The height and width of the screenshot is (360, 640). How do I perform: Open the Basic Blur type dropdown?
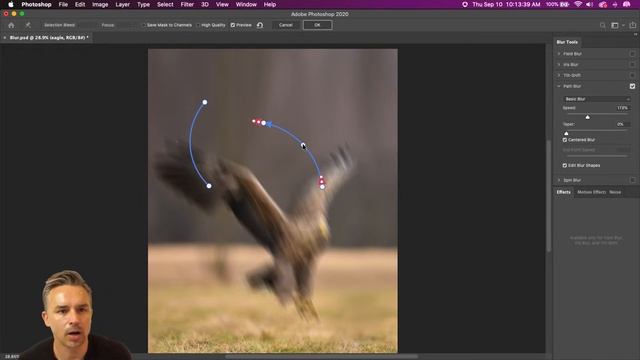597,99
